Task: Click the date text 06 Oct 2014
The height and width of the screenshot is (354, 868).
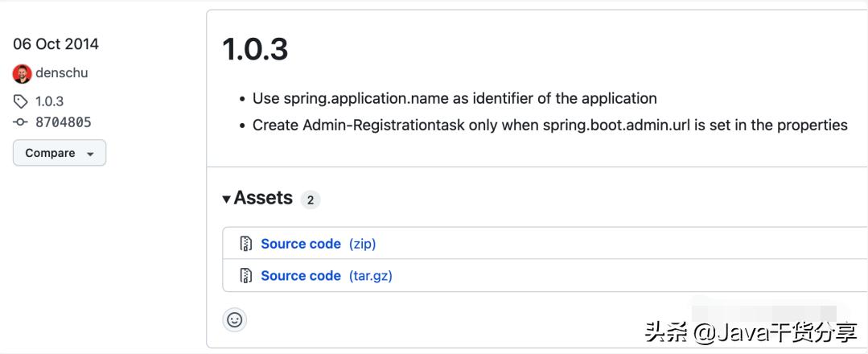Action: pyautogui.click(x=56, y=44)
